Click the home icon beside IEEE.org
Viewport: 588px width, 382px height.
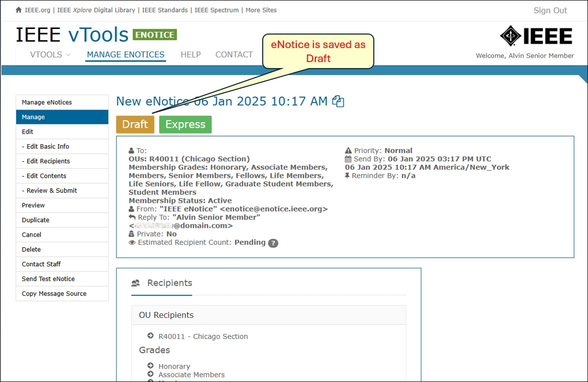tap(19, 10)
